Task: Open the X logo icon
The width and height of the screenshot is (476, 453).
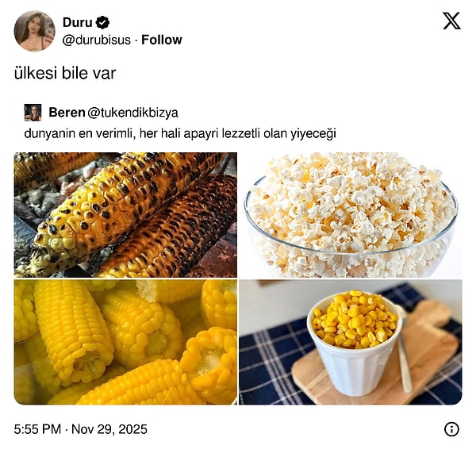Action: [451, 21]
